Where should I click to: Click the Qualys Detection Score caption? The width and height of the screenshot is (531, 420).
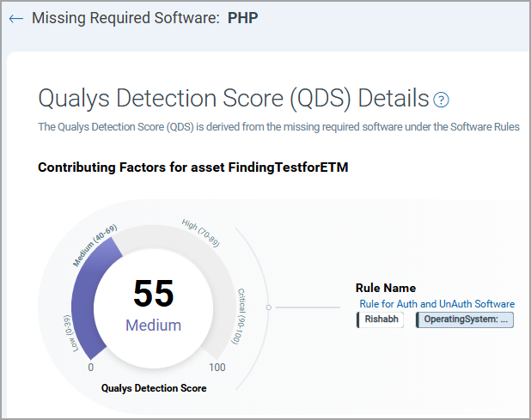(x=154, y=388)
